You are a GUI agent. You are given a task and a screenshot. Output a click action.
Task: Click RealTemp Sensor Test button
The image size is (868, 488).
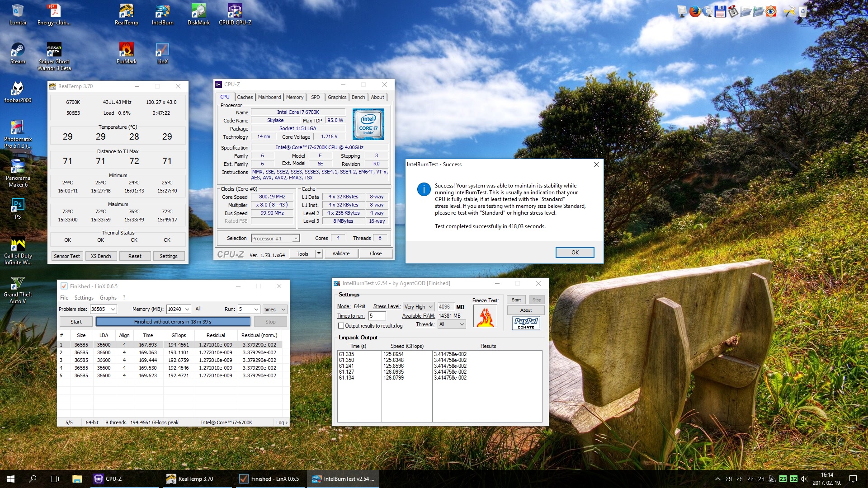(67, 256)
